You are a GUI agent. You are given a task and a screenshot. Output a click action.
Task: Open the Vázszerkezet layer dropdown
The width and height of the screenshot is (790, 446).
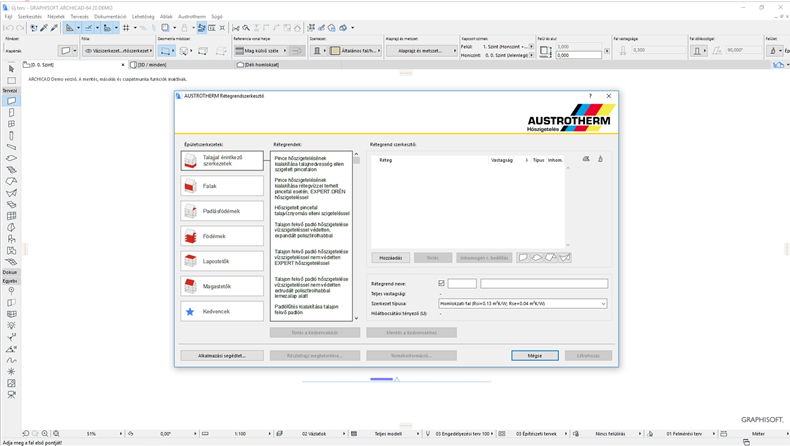(118, 51)
